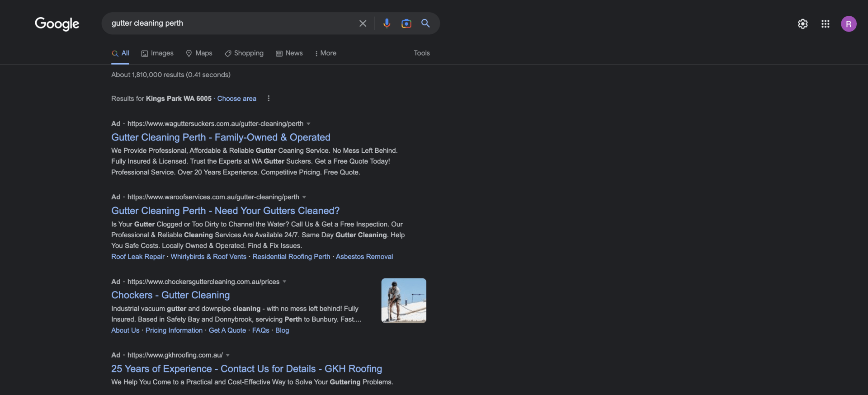Open the More search categories menu

pyautogui.click(x=325, y=53)
